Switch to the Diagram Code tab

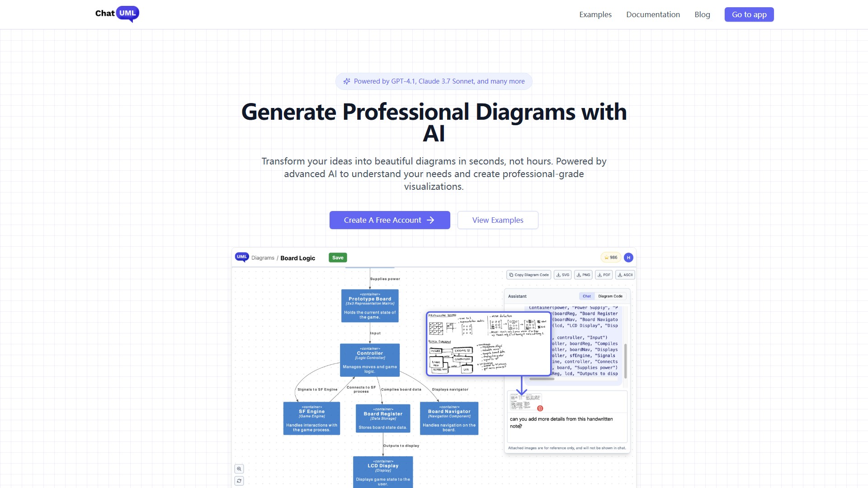tap(610, 296)
